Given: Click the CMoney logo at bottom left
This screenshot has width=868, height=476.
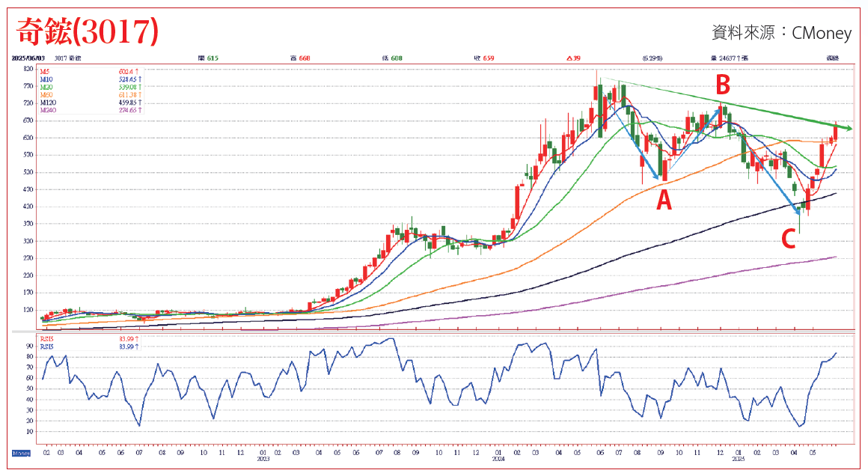Looking at the screenshot, I should 21,453.
